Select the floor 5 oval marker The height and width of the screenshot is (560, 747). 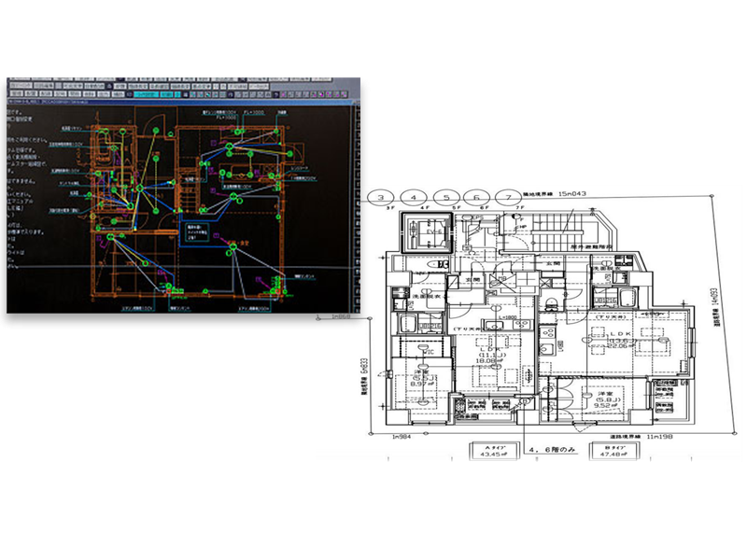pyautogui.click(x=445, y=197)
